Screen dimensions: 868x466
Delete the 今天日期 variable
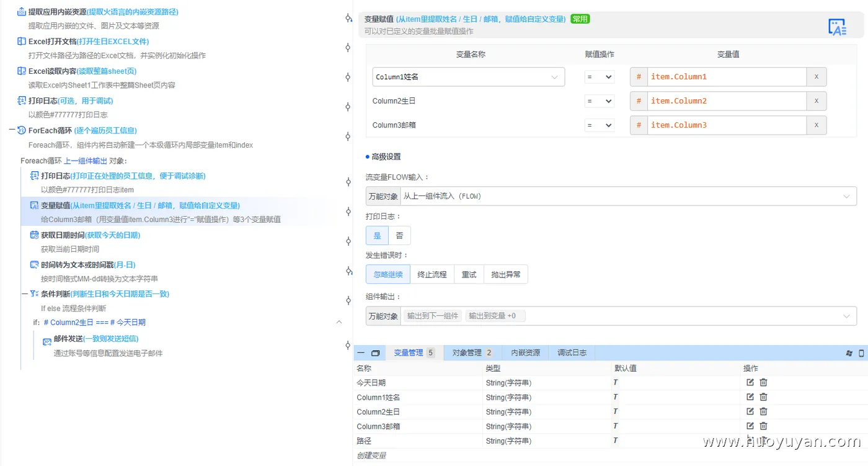pyautogui.click(x=763, y=382)
